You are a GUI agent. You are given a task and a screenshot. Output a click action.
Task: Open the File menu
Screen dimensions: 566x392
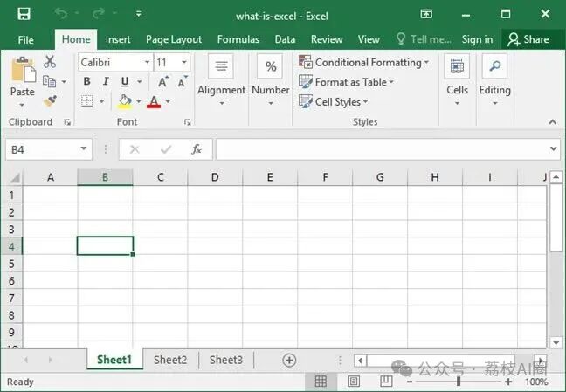(25, 39)
